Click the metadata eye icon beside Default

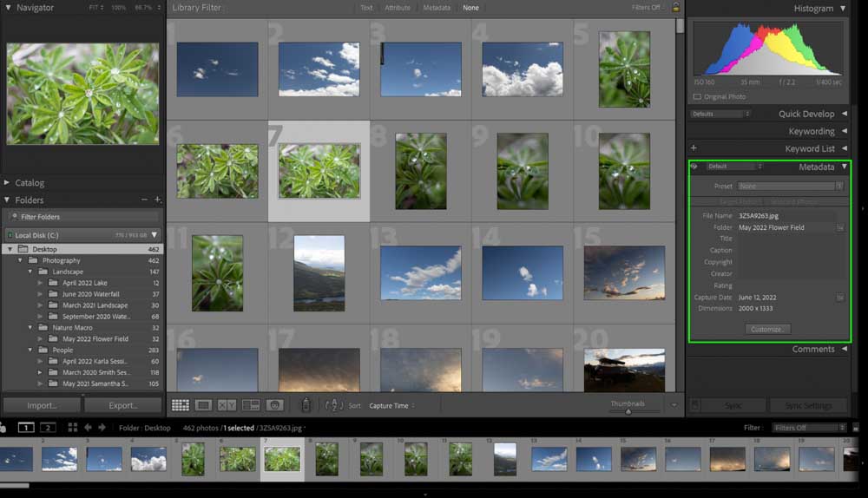694,166
